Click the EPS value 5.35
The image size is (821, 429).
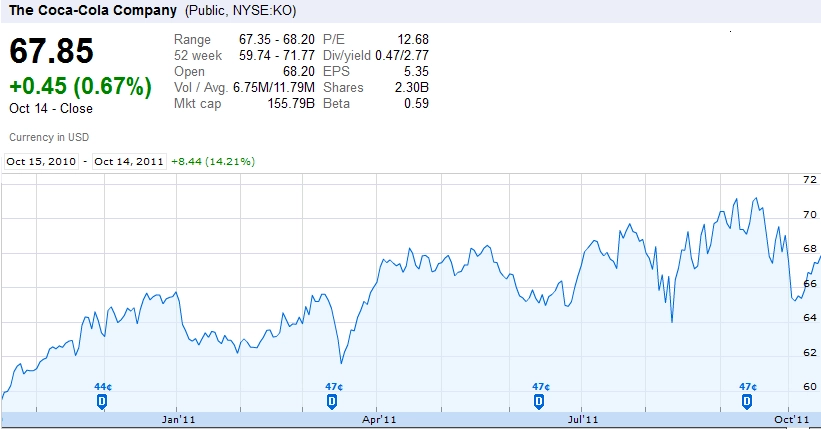pos(416,71)
